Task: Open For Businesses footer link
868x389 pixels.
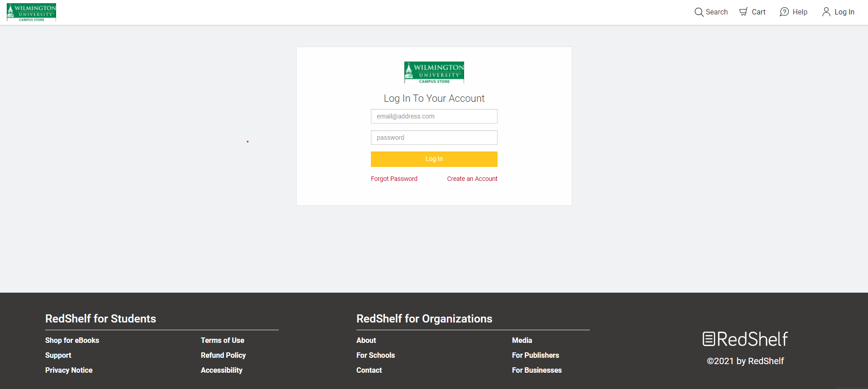Action: pyautogui.click(x=537, y=370)
